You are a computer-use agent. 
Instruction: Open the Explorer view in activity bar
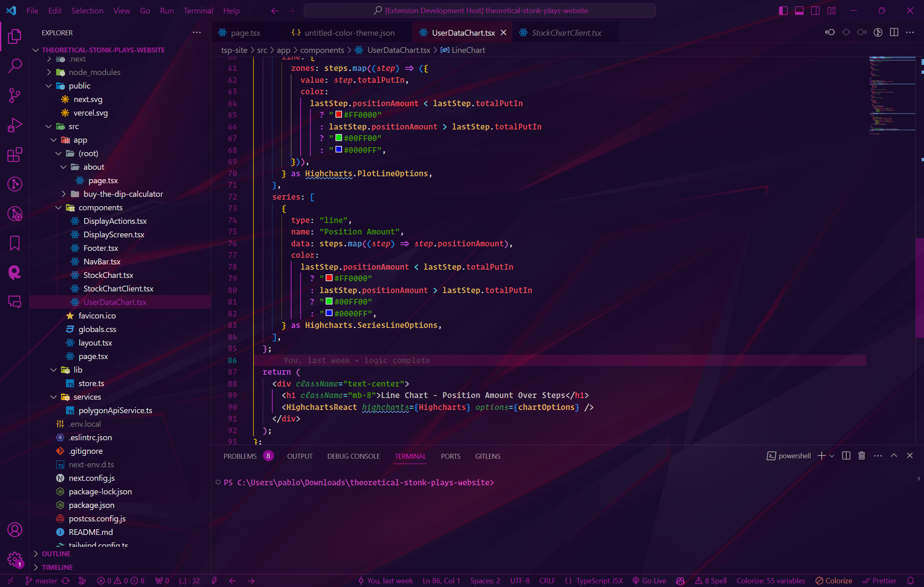(x=15, y=36)
